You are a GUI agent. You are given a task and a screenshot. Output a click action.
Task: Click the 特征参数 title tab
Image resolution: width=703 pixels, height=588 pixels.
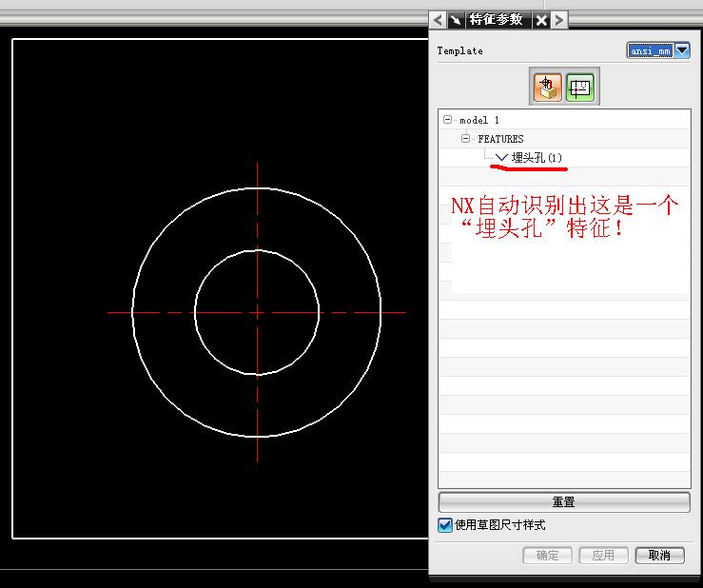pos(496,20)
